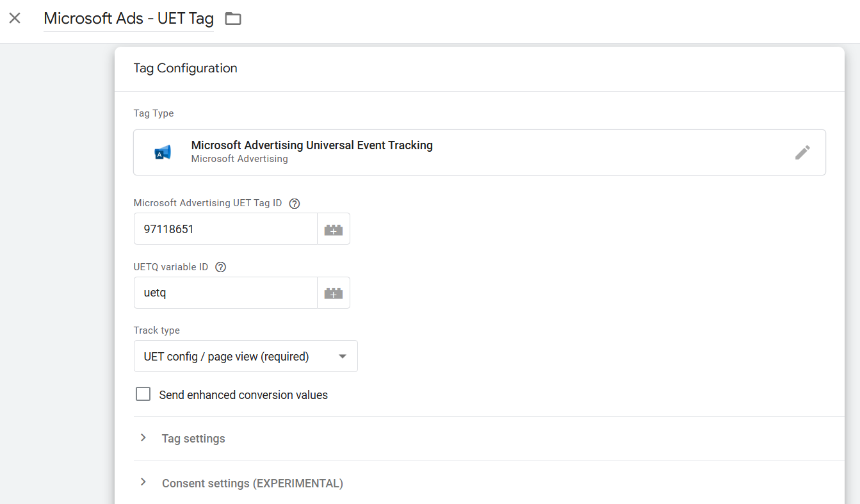The width and height of the screenshot is (860, 504).
Task: Click the pencil icon to edit tag type
Action: (x=802, y=152)
